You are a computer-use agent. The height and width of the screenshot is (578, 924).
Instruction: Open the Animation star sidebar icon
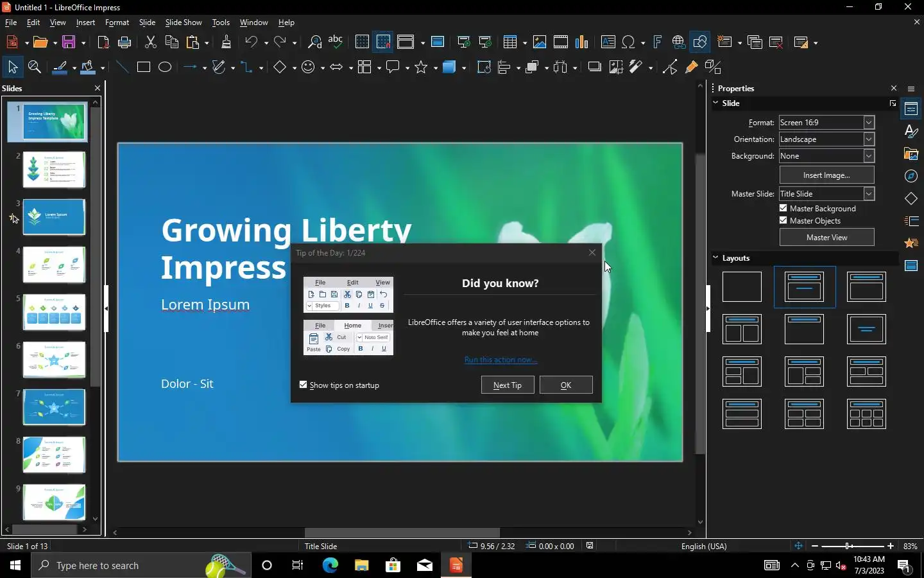tap(911, 243)
